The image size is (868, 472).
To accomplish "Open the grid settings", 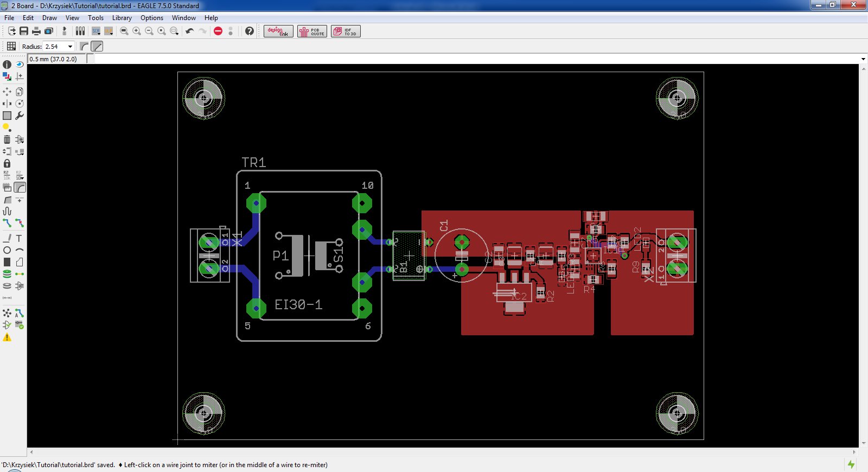I will coord(11,46).
